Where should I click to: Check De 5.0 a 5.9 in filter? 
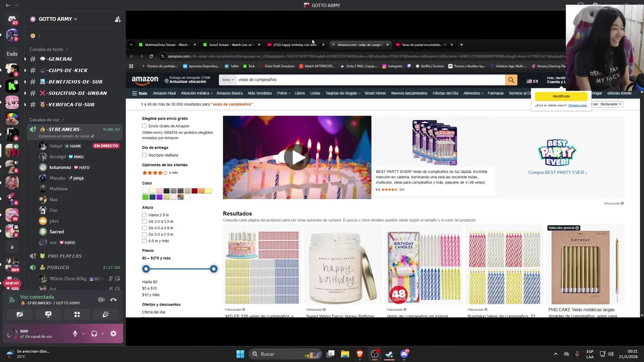click(144, 235)
